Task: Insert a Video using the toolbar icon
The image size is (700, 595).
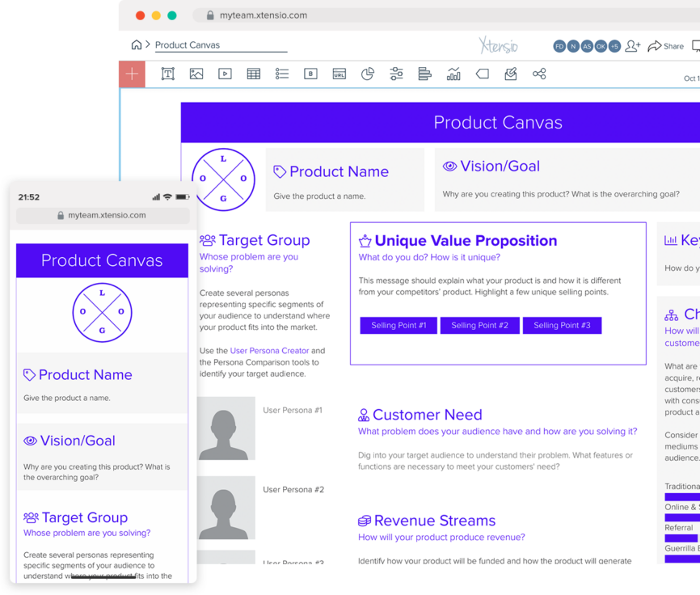Action: (x=225, y=74)
